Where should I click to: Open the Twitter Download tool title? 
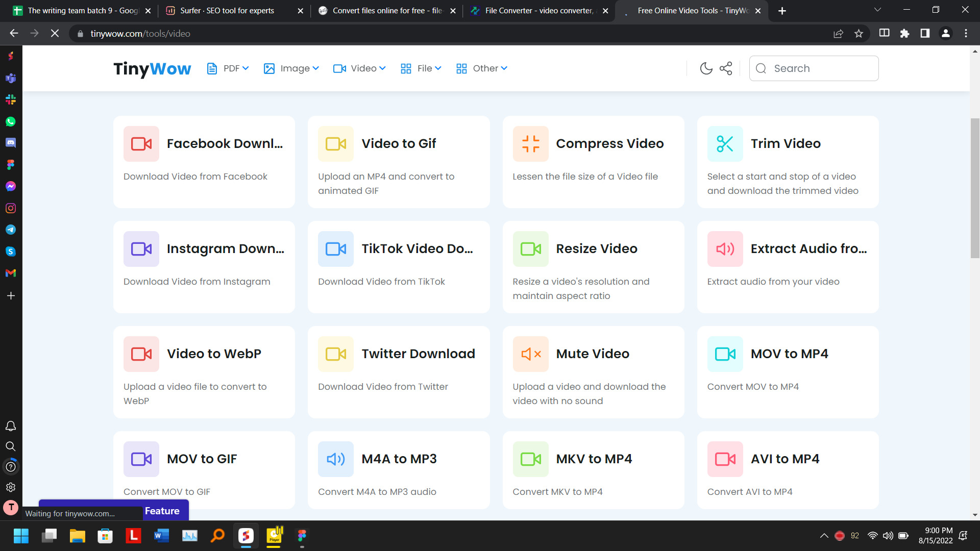[418, 354]
